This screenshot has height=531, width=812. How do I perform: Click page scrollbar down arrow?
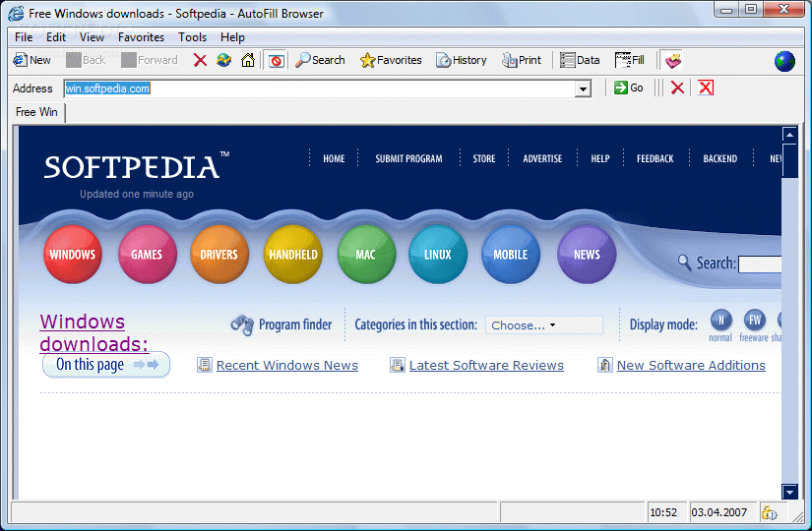(789, 492)
